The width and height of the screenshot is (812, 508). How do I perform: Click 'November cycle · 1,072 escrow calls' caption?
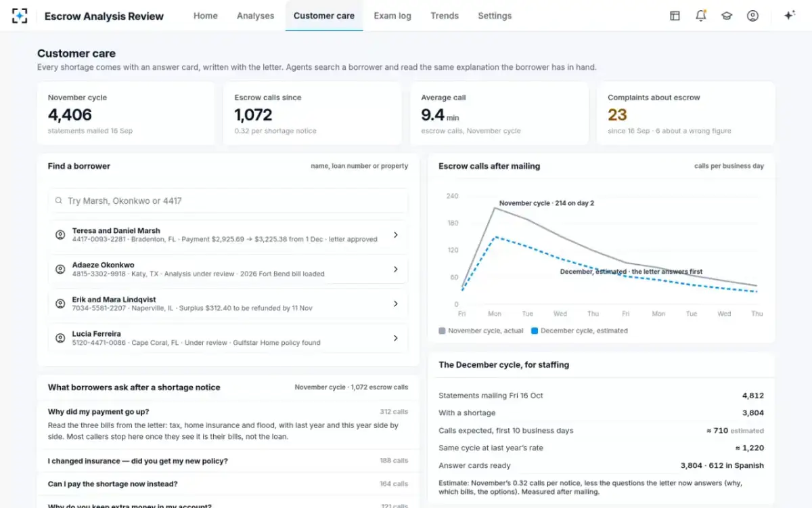351,387
